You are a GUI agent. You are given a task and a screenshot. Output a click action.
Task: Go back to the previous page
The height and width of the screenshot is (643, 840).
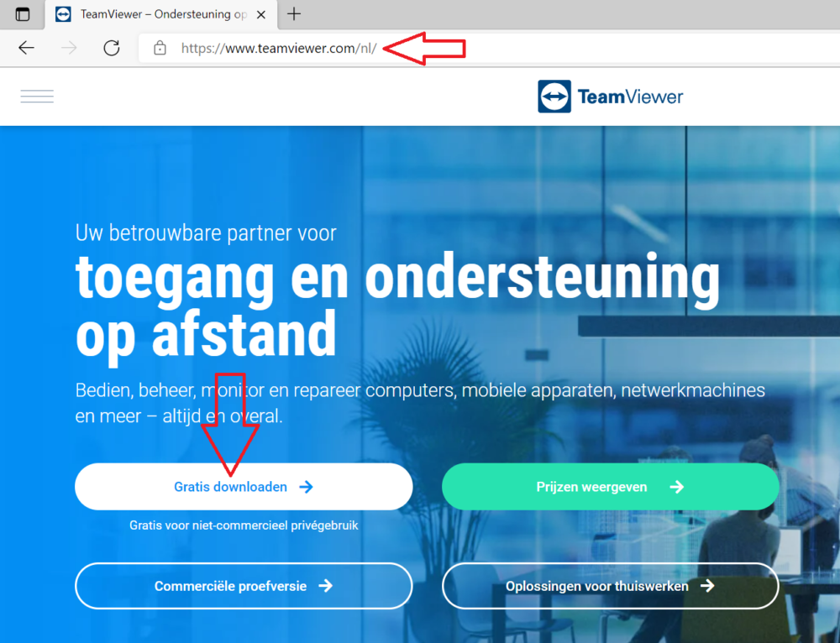coord(26,48)
